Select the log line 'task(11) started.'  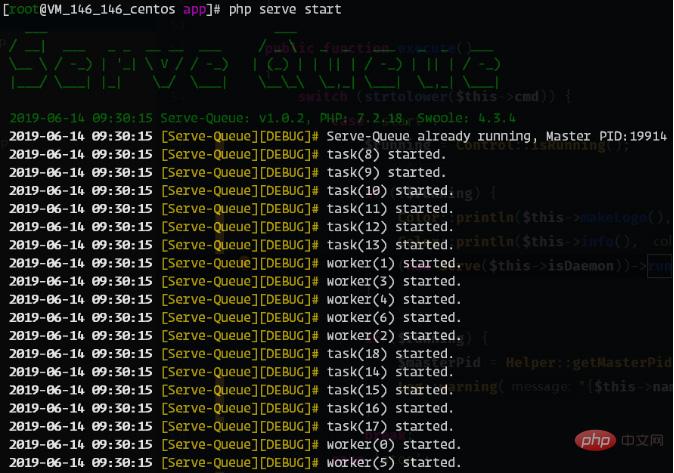pyautogui.click(x=232, y=209)
